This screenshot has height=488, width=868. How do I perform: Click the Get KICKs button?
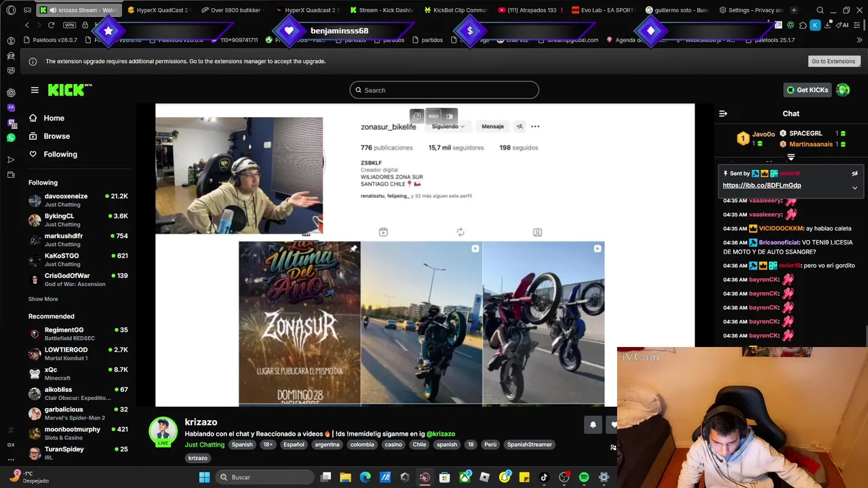point(807,90)
